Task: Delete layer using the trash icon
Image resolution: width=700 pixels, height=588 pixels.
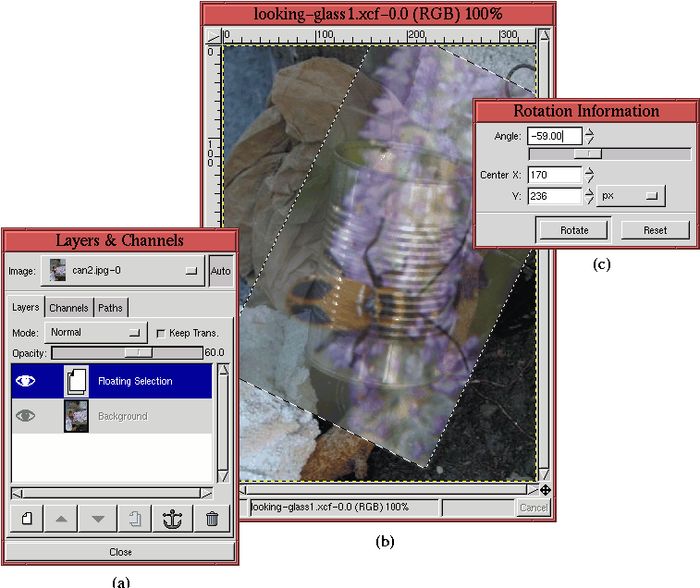Action: coord(212,519)
